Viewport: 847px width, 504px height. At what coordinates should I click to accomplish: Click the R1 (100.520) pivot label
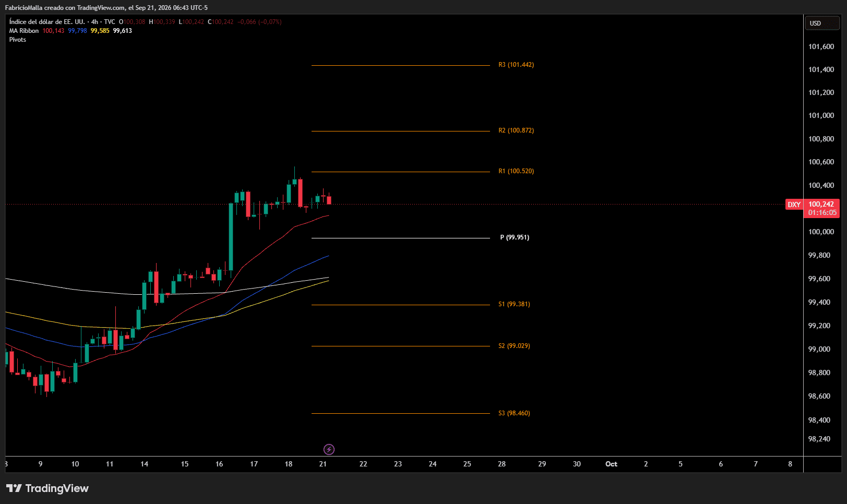(x=516, y=171)
